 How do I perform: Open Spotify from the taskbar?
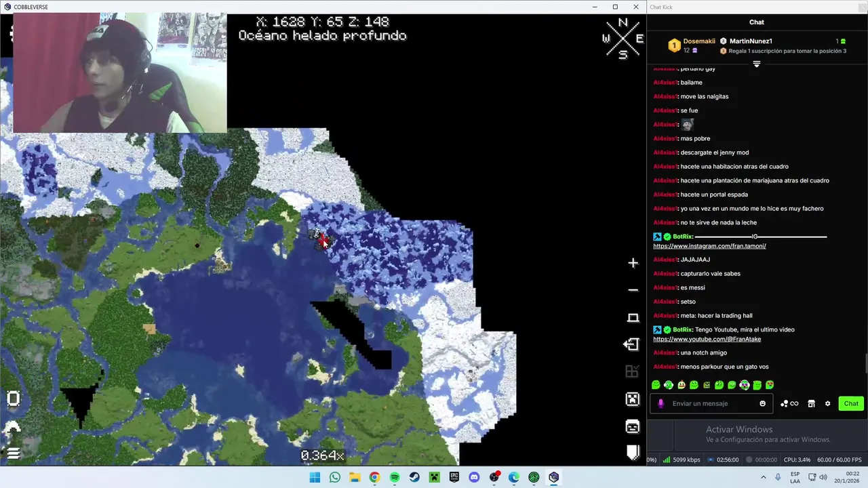(394, 477)
